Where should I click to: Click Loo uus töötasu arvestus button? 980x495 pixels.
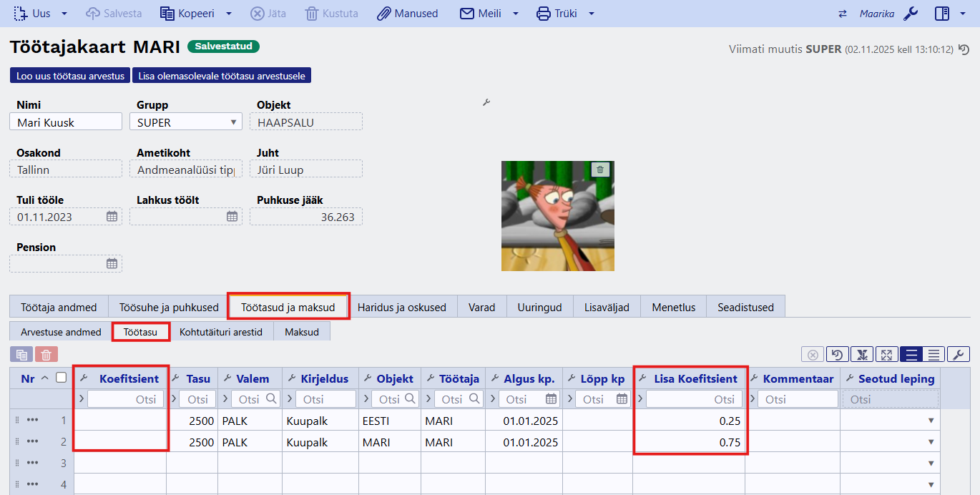point(70,76)
